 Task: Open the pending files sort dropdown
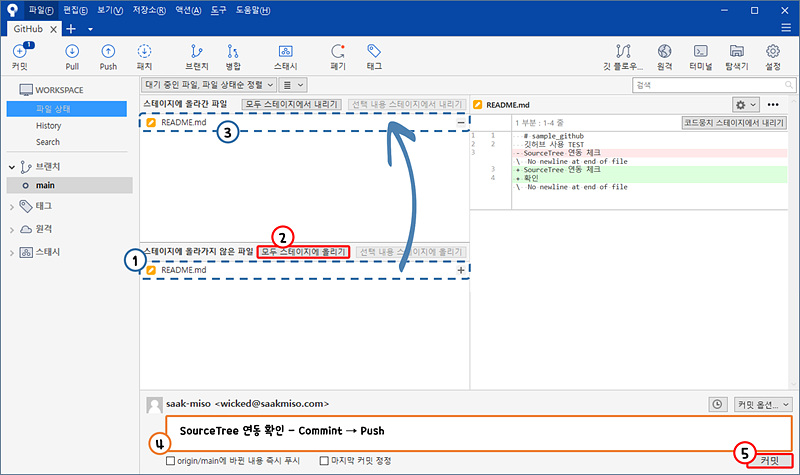point(209,85)
